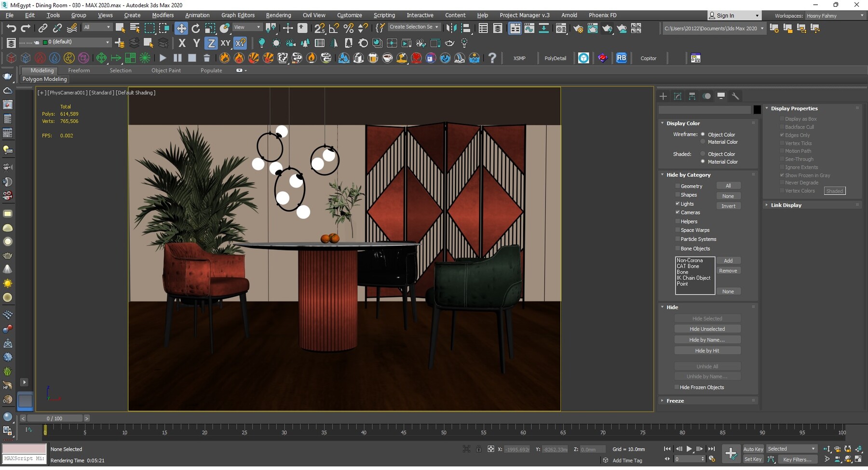Check the Geometry hide checkbox
The width and height of the screenshot is (868, 470).
pos(678,186)
